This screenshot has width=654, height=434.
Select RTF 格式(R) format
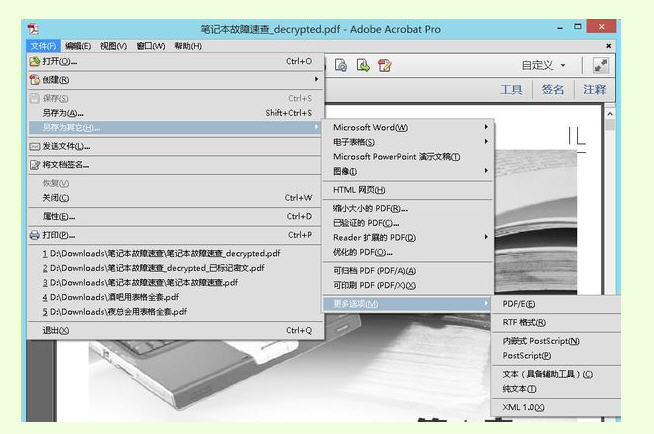tap(556, 322)
